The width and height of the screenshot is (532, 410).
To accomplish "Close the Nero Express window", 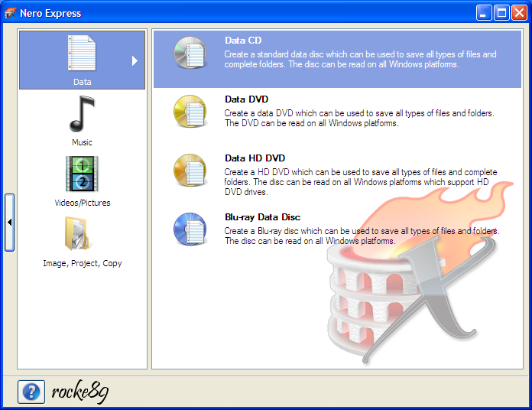I will [x=520, y=13].
